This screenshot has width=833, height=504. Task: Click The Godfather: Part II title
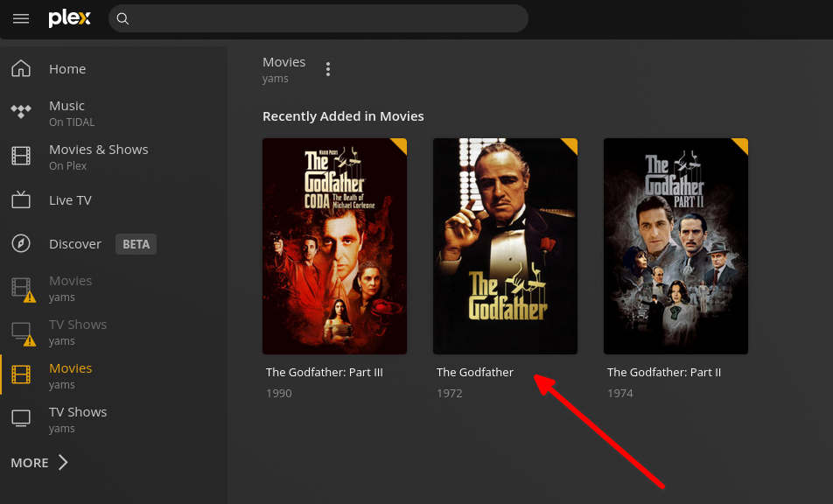(664, 372)
